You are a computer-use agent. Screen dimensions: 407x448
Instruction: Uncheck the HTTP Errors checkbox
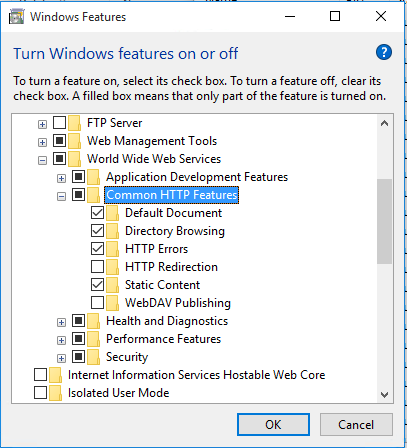click(97, 249)
